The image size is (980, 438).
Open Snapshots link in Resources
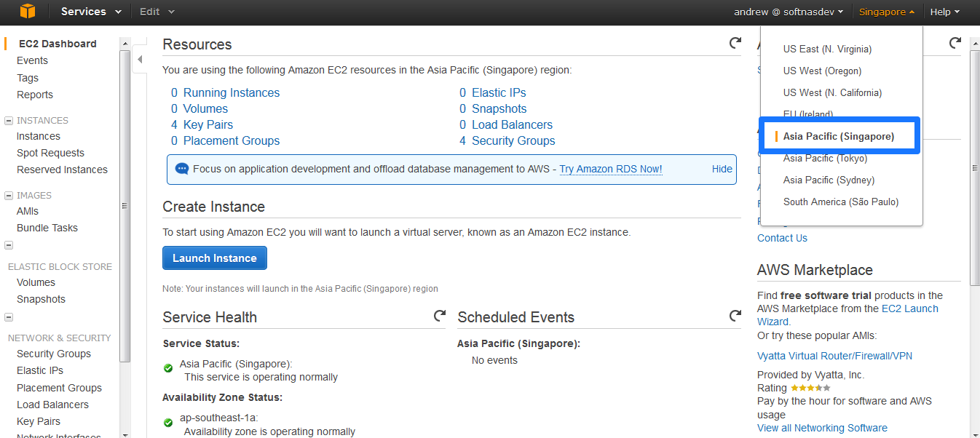pyautogui.click(x=499, y=109)
